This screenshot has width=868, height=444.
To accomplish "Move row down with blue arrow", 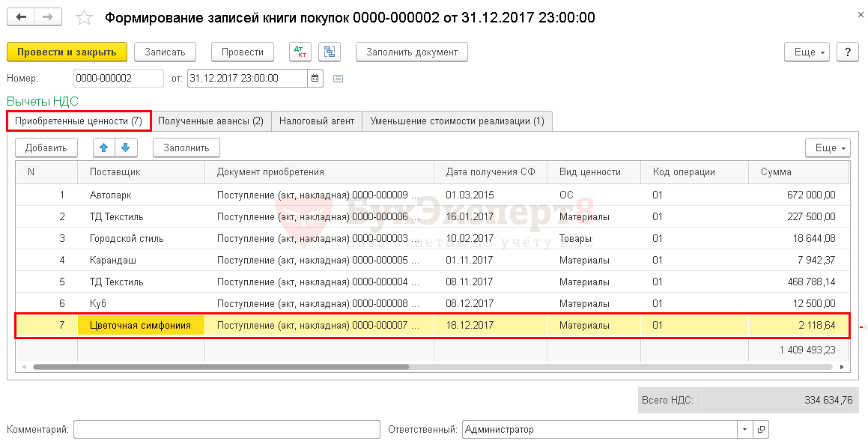I will click(125, 148).
